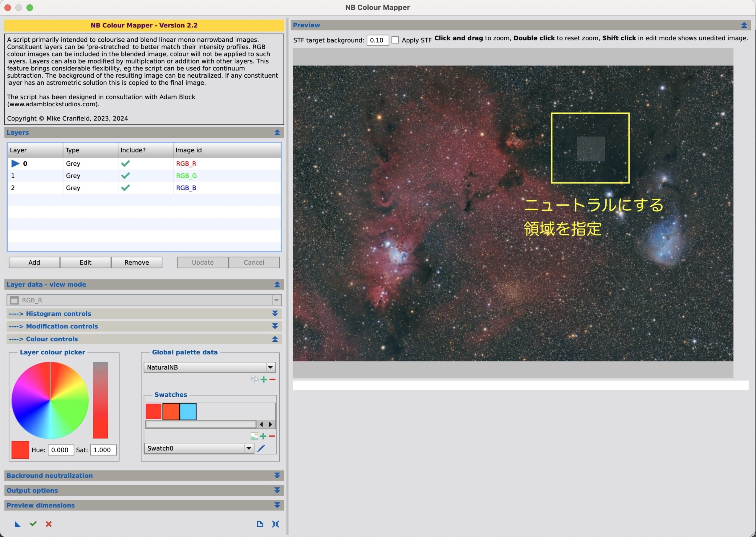Click the red X cancel icon
Screen dimensions: 756x537
coord(49,524)
